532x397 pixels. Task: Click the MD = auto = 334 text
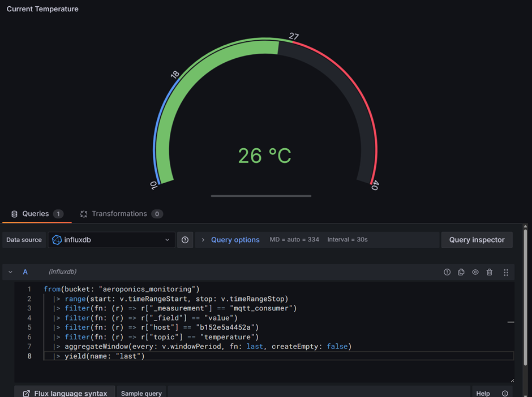294,240
